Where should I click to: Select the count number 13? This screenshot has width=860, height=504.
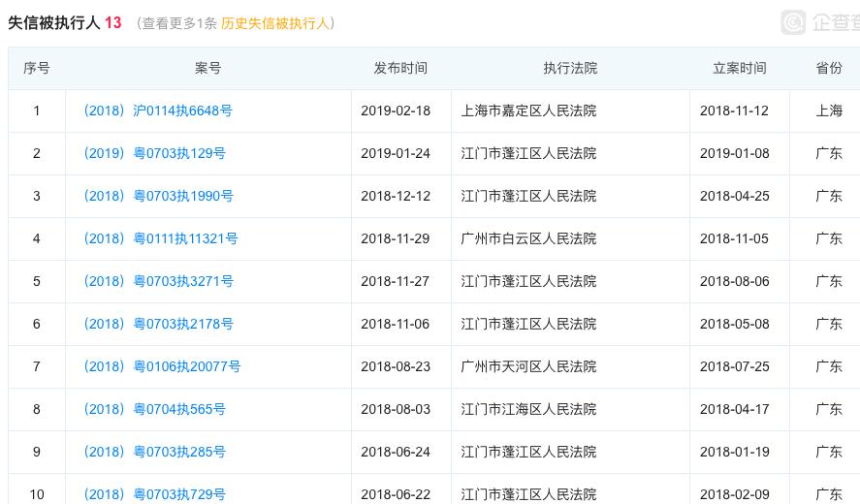(113, 23)
